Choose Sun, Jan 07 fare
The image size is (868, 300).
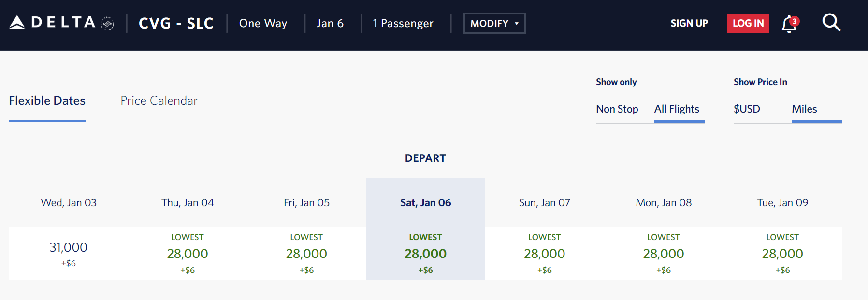click(x=544, y=253)
